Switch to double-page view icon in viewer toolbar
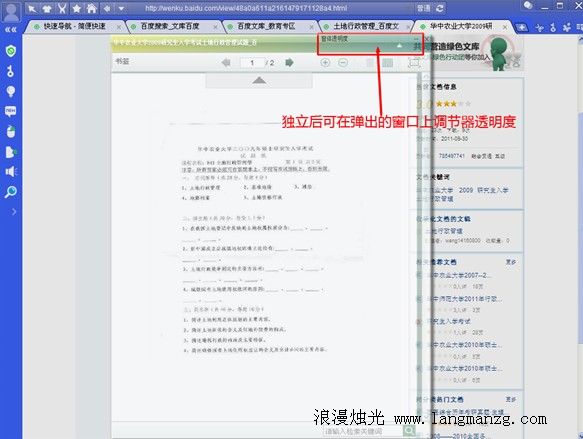Viewport: 583px width, 439px height. pos(387,62)
